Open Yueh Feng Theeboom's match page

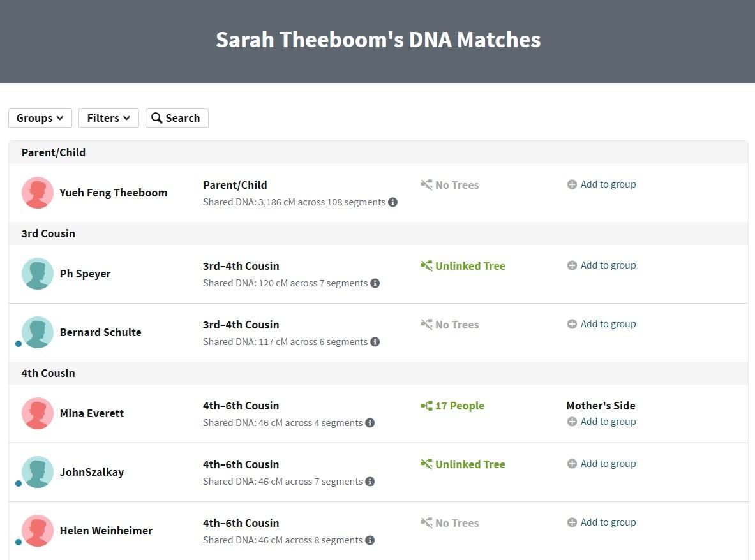(x=113, y=193)
